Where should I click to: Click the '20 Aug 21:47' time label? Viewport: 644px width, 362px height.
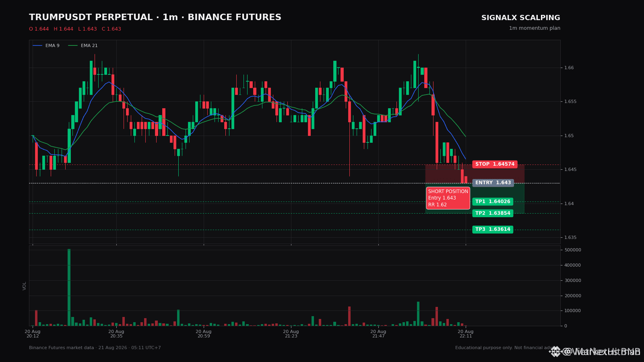point(378,334)
